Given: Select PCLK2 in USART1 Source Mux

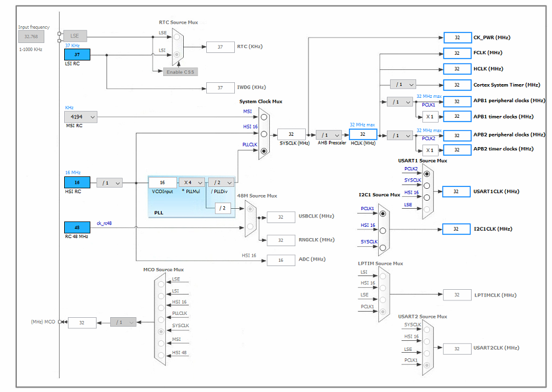Looking at the screenshot, I should [x=427, y=174].
